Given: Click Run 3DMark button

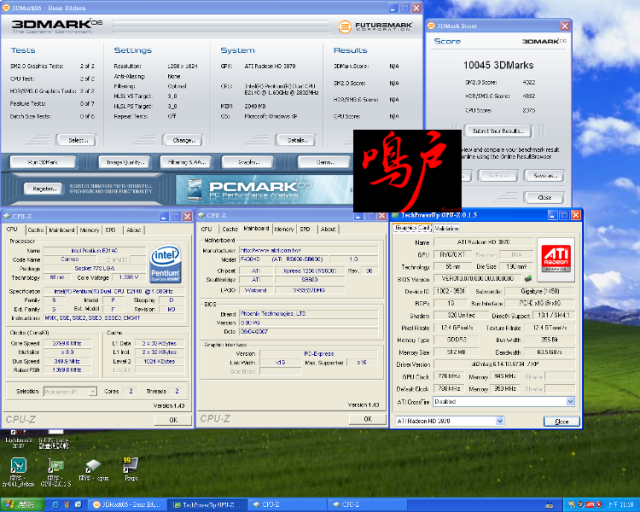Looking at the screenshot, I should [x=42, y=162].
